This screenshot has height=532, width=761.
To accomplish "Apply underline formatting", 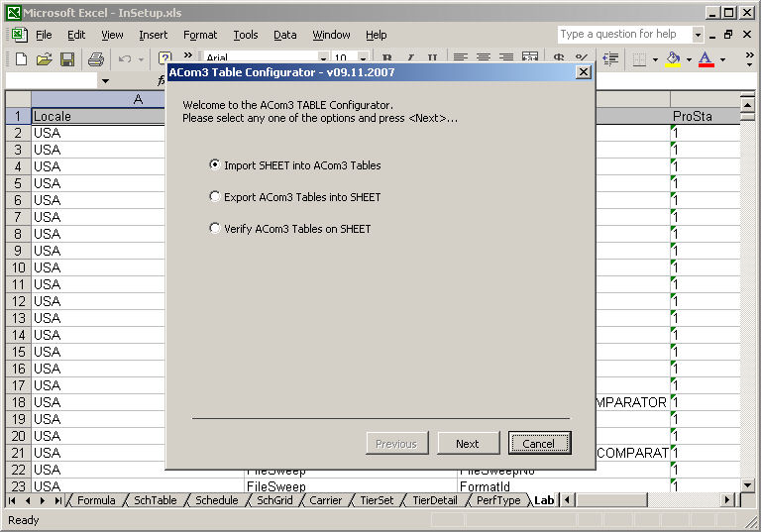I will point(432,58).
